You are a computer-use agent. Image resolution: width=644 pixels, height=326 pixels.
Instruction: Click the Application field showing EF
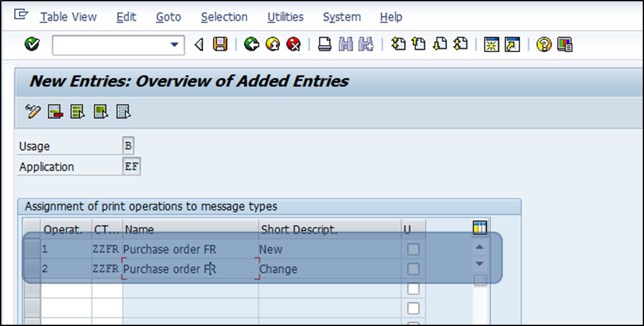click(131, 167)
